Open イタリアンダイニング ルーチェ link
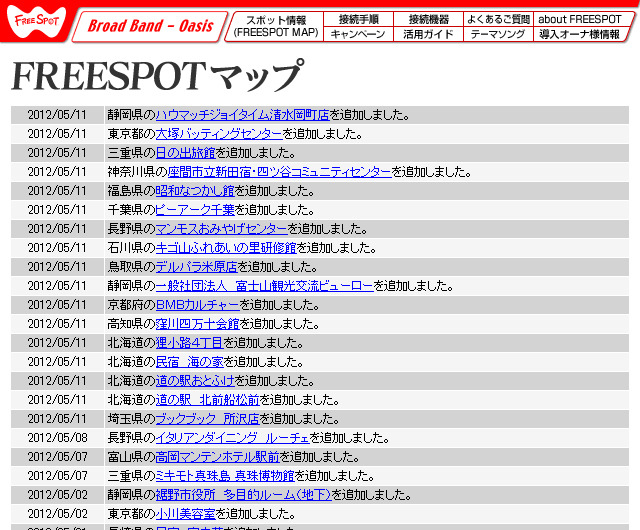640x530 pixels. coord(232,438)
